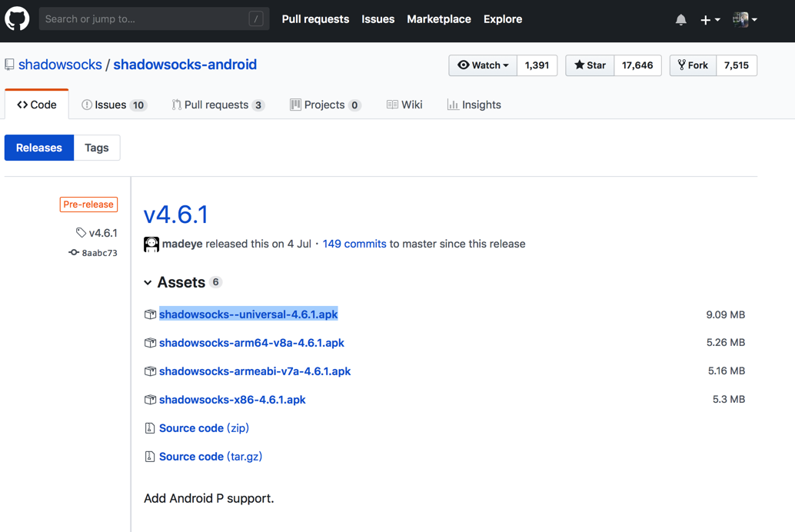Open the 149 commits link
The image size is (795, 532).
tap(354, 244)
